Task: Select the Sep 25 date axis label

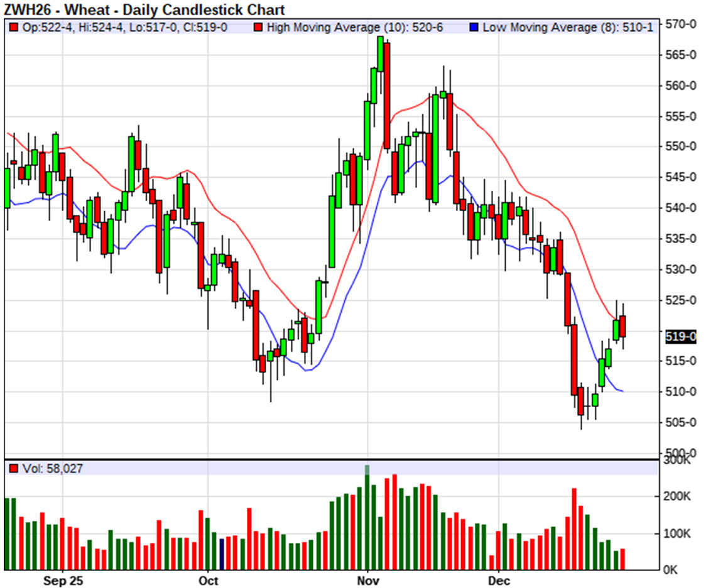Action: pos(64,580)
